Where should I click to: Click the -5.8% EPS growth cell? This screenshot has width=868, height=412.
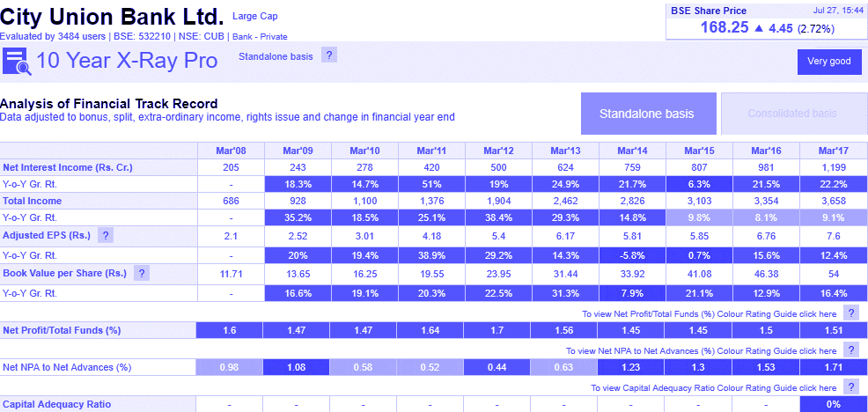632,255
